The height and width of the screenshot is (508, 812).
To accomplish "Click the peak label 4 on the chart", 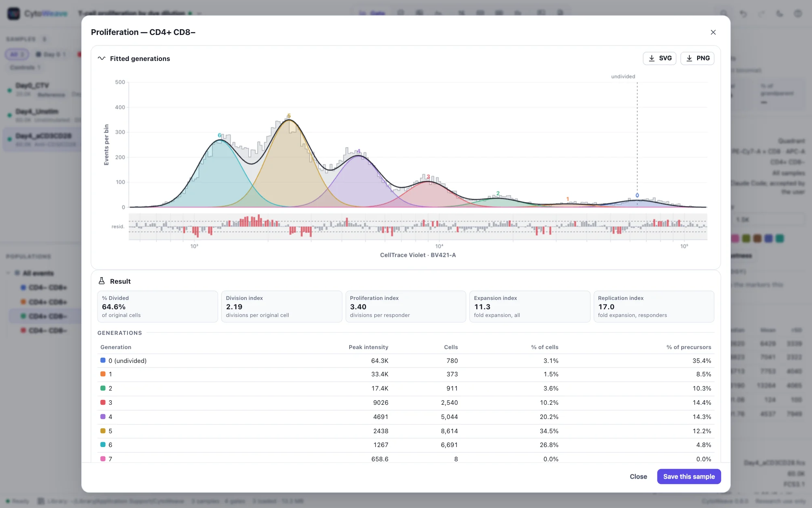I will (x=358, y=151).
